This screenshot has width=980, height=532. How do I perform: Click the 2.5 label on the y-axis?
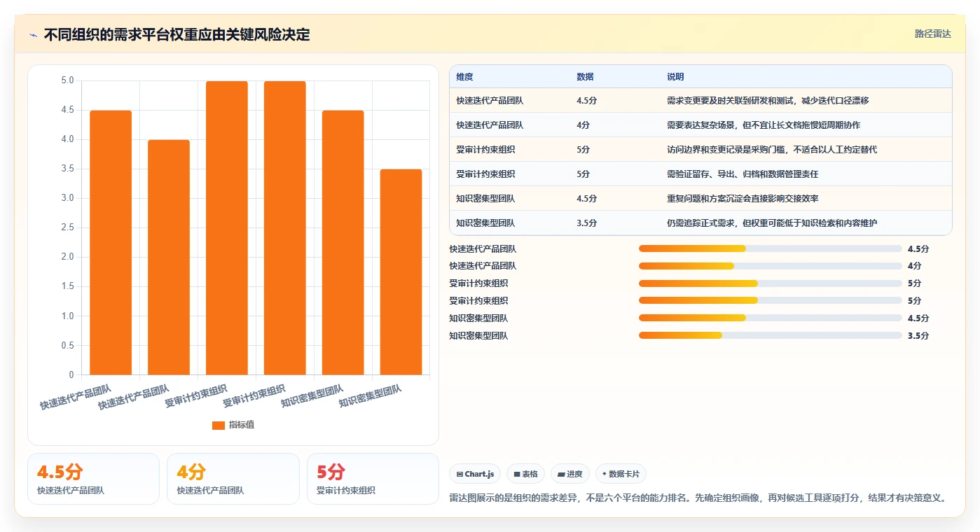68,227
